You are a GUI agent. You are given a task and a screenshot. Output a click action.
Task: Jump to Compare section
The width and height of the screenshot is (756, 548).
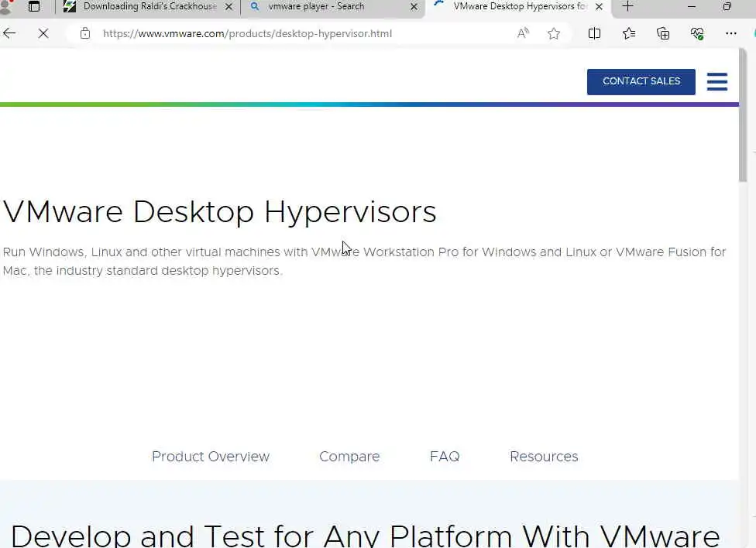tap(349, 457)
